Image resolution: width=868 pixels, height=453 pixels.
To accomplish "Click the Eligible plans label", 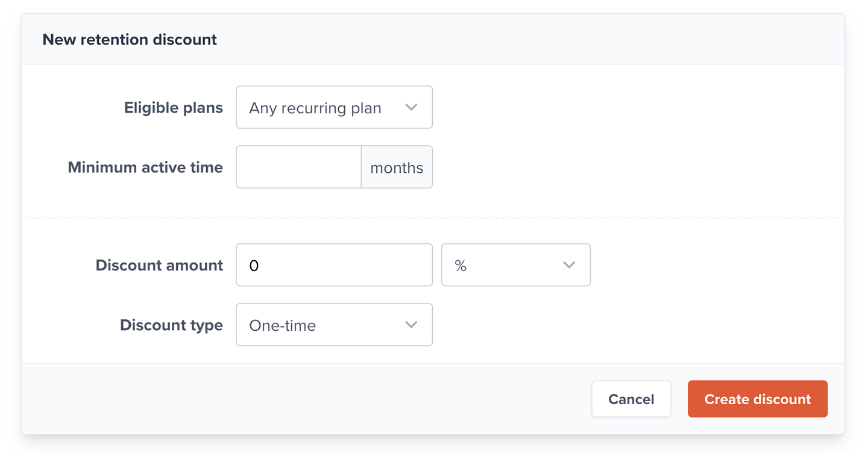I will 174,108.
